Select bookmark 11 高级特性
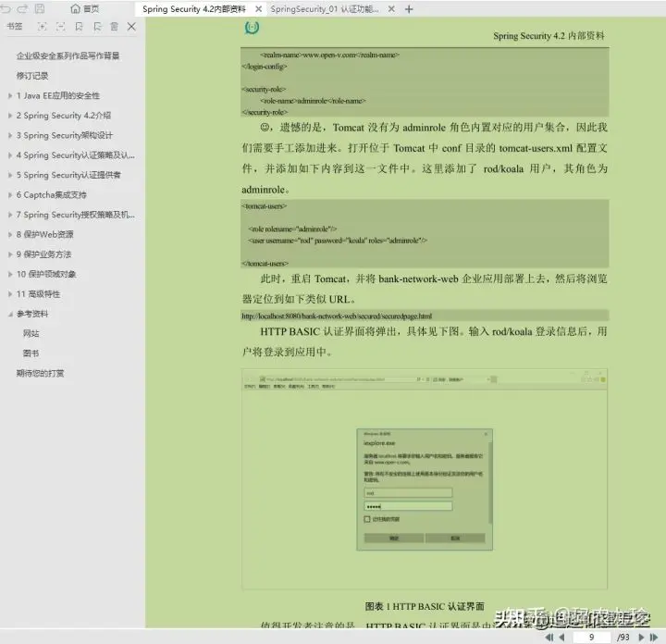Screen dimensions: 666x644 [x=38, y=293]
